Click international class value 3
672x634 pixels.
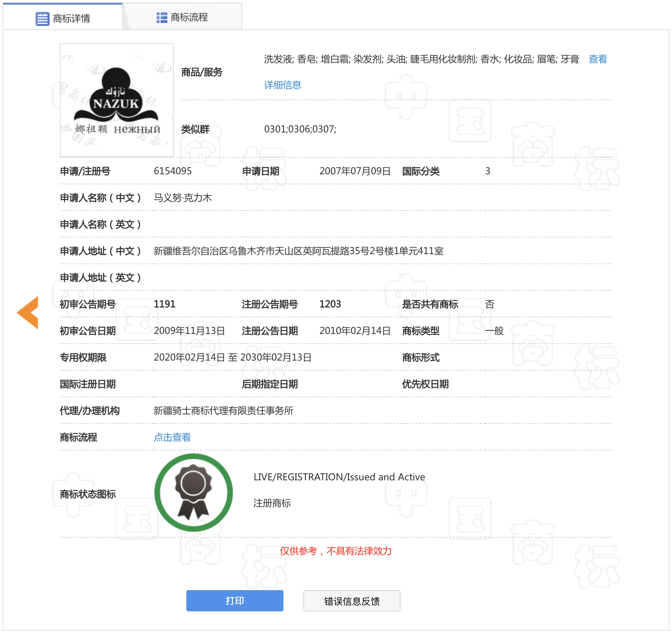(x=487, y=171)
